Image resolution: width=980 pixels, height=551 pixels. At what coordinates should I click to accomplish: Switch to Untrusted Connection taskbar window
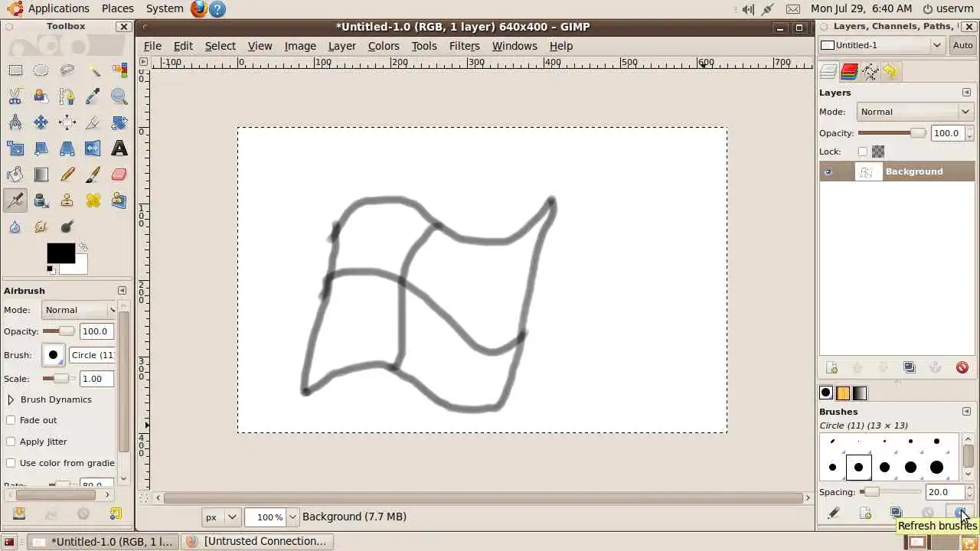tap(257, 541)
